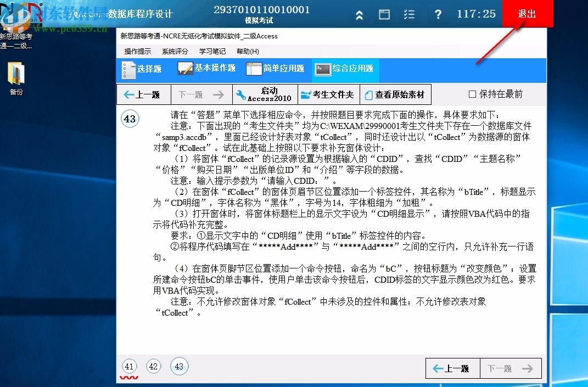Screen dimensions: 588x387
Task: Click 上一题 to go to previous question
Action: click(x=144, y=93)
